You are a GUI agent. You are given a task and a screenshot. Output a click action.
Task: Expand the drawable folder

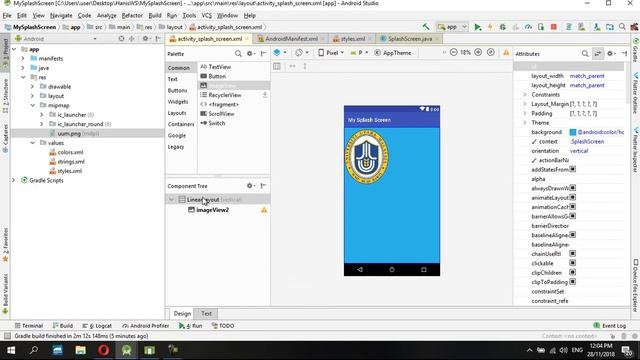32,87
